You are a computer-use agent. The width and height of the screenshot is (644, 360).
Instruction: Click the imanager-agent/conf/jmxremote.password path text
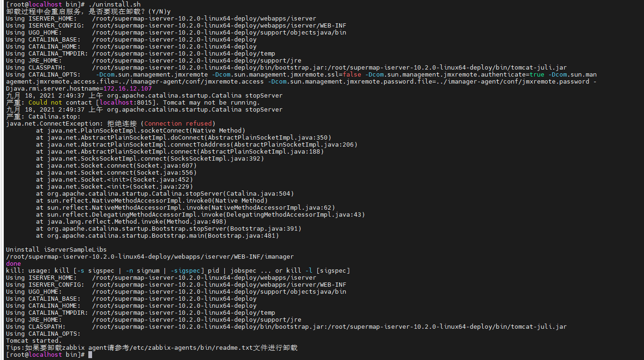click(513, 81)
